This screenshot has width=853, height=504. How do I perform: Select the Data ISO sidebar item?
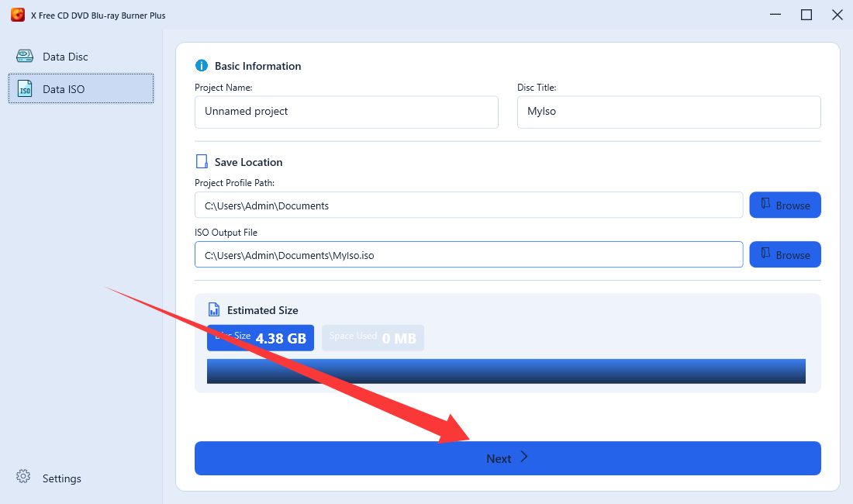tap(81, 88)
